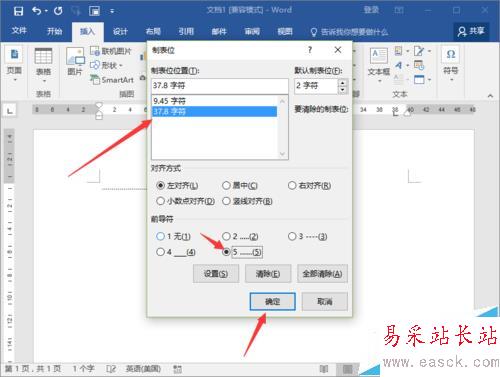Viewport: 500px width, 377px height.
Task: Click the right indent marker on ruler
Action: click(407, 113)
